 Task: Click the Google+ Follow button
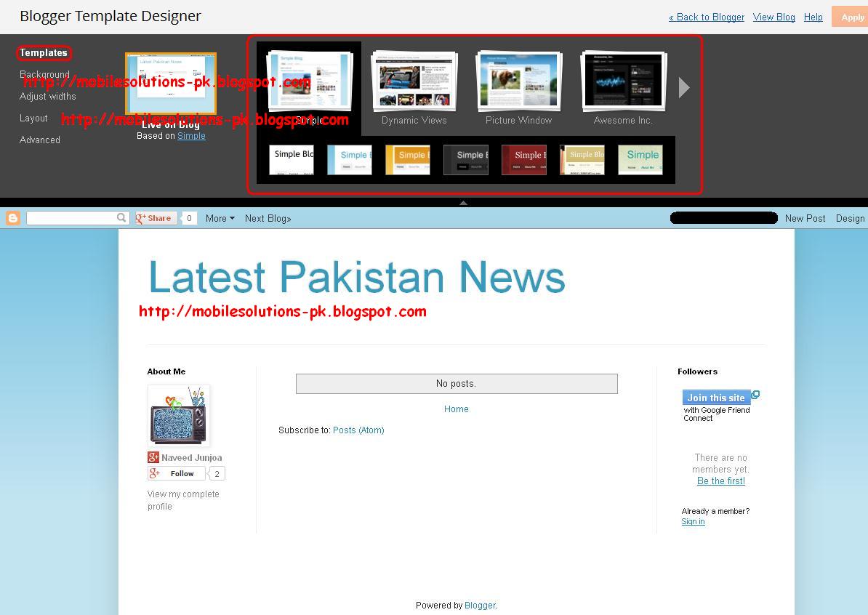[x=177, y=473]
